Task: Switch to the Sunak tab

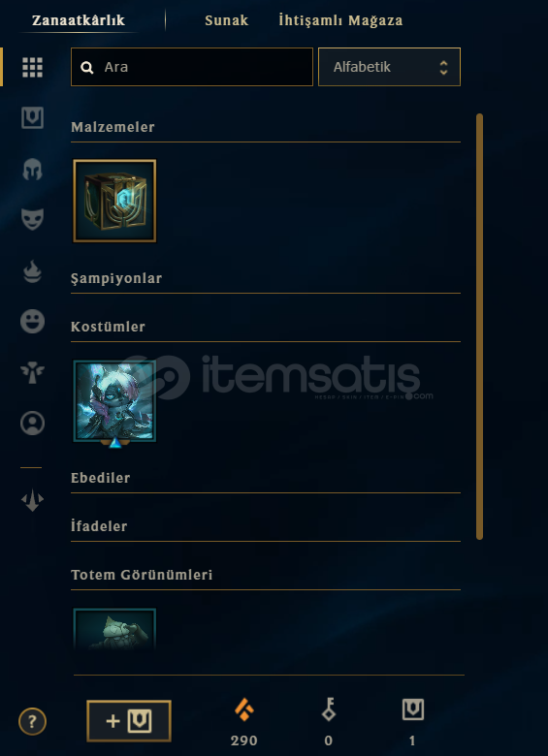Action: 226,20
